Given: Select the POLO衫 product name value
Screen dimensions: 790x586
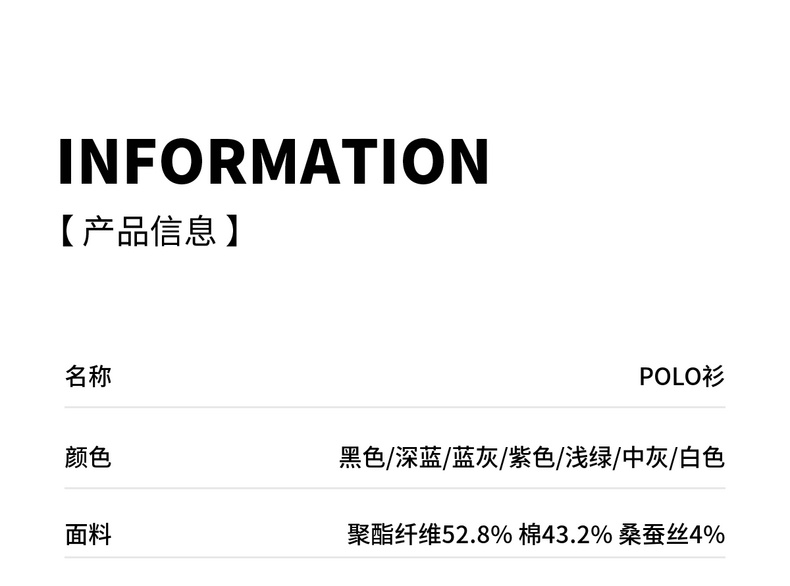Looking at the screenshot, I should pyautogui.click(x=682, y=377).
